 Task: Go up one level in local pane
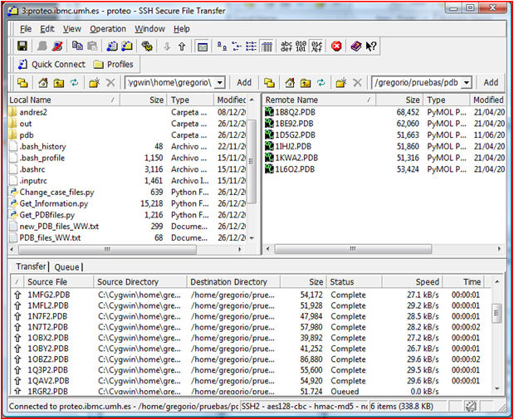click(x=59, y=82)
